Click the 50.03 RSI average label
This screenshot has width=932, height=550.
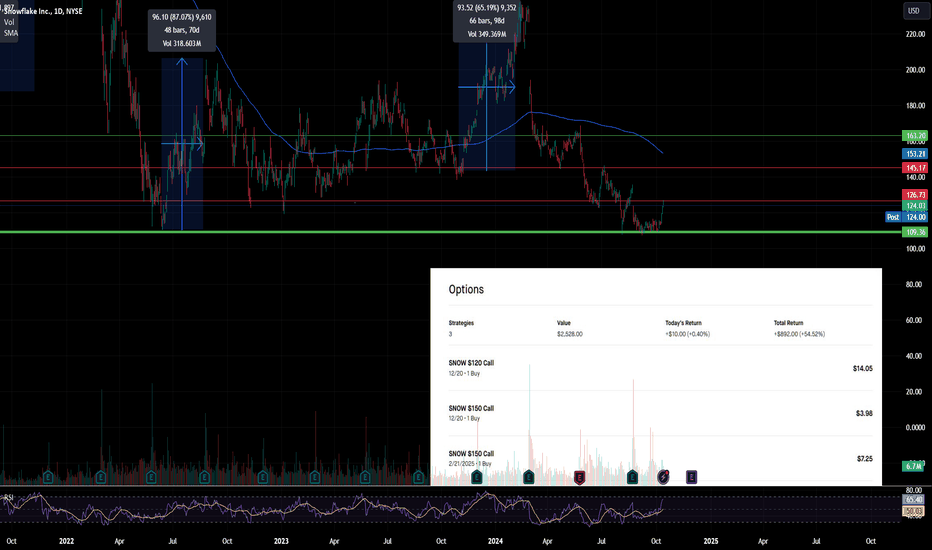click(x=913, y=511)
